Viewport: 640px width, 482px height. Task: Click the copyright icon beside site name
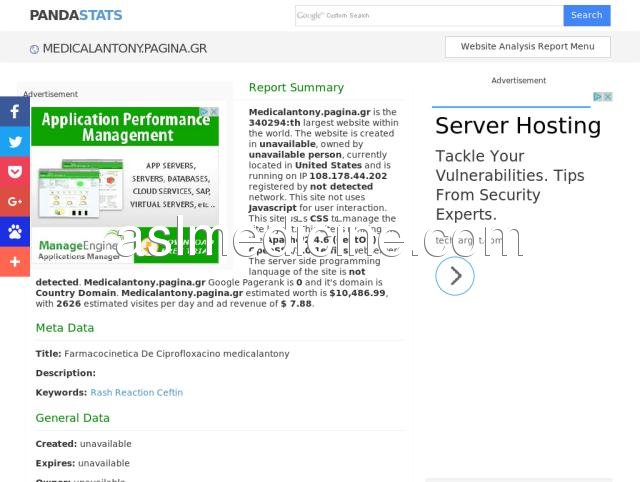click(34, 49)
